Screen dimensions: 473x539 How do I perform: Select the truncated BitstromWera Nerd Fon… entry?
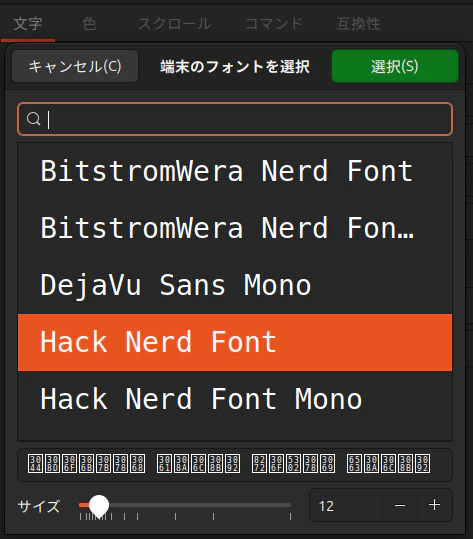point(235,228)
